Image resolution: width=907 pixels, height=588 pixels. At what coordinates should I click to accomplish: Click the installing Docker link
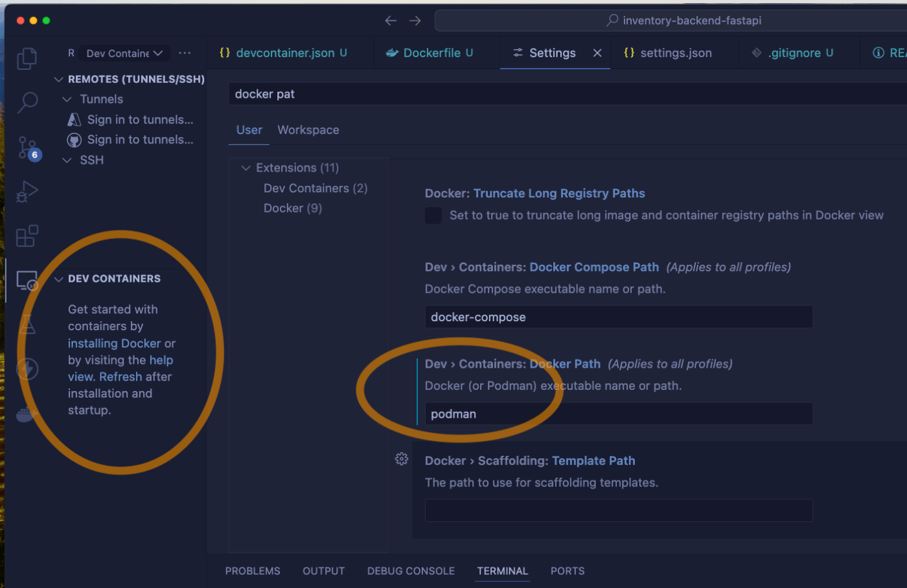tap(114, 343)
